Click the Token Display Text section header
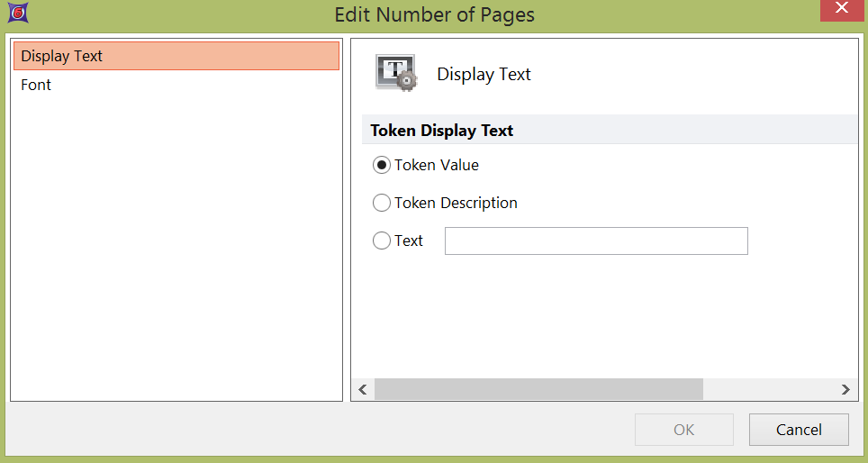The width and height of the screenshot is (868, 463). (x=442, y=131)
